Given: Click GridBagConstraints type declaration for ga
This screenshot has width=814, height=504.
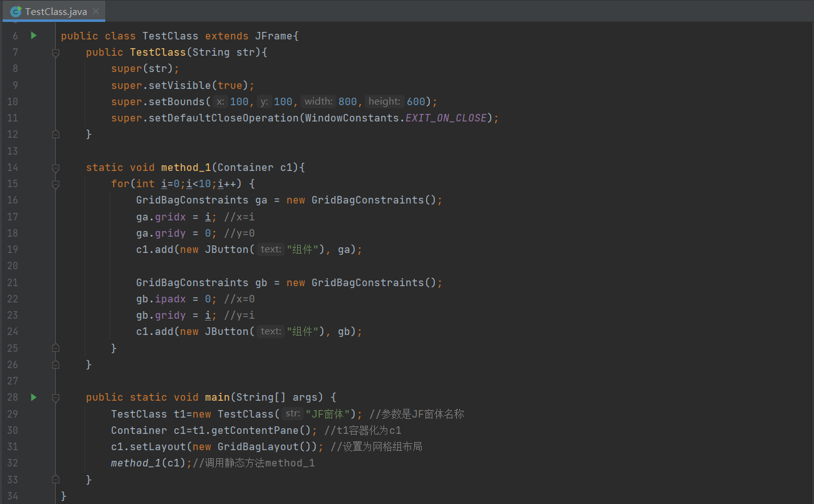Looking at the screenshot, I should [192, 200].
